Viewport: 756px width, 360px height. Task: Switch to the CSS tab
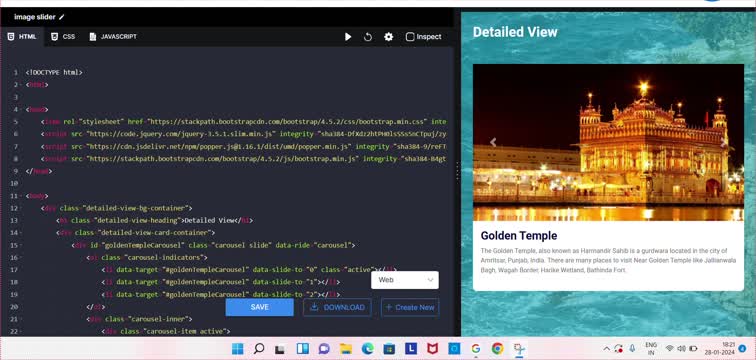[x=63, y=37]
